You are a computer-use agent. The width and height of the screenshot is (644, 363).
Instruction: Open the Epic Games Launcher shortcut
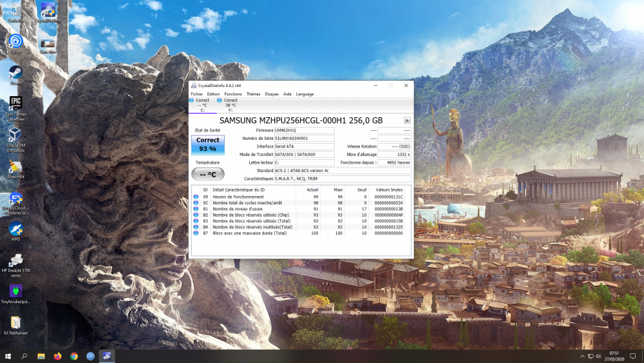pyautogui.click(x=15, y=109)
